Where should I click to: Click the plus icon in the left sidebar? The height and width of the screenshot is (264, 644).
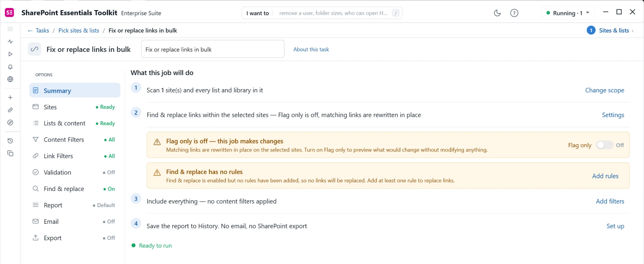coord(10,97)
